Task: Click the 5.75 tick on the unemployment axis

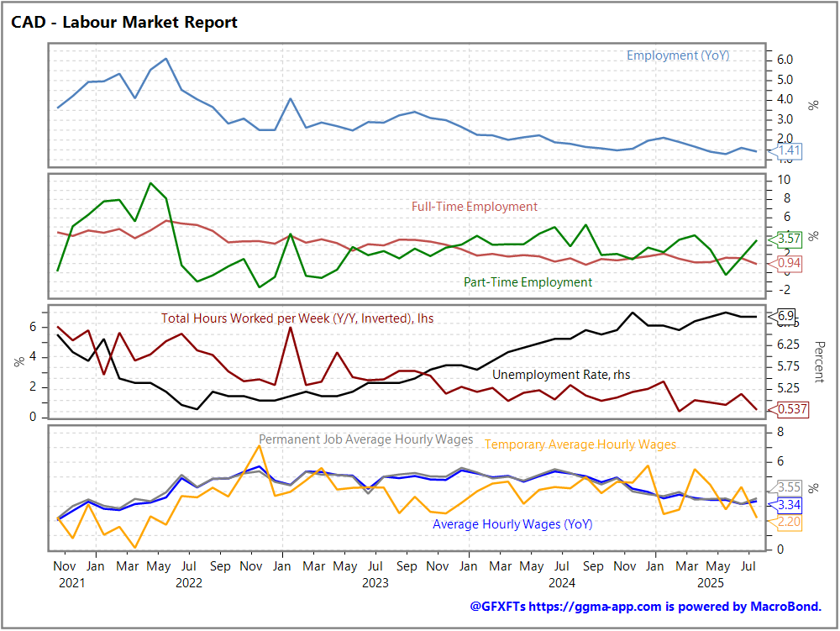Action: click(x=788, y=366)
